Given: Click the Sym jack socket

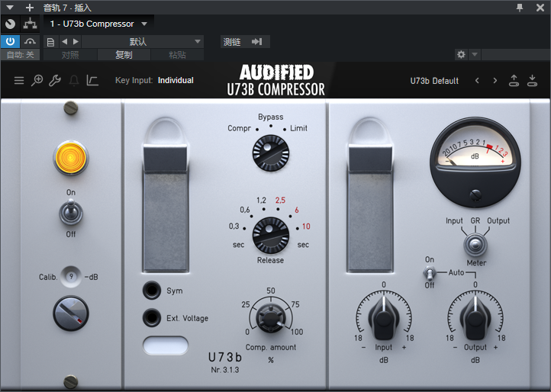Looking at the screenshot, I should tap(152, 290).
